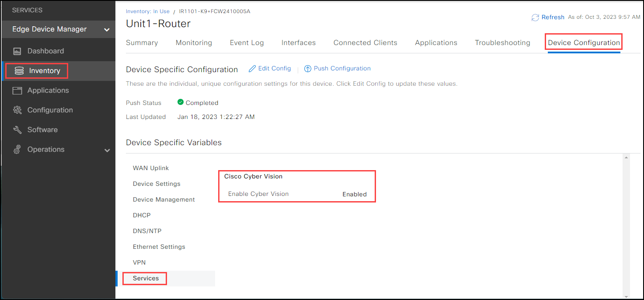Go to the Interfaces tab
Viewport: 644px width, 300px height.
pos(299,43)
